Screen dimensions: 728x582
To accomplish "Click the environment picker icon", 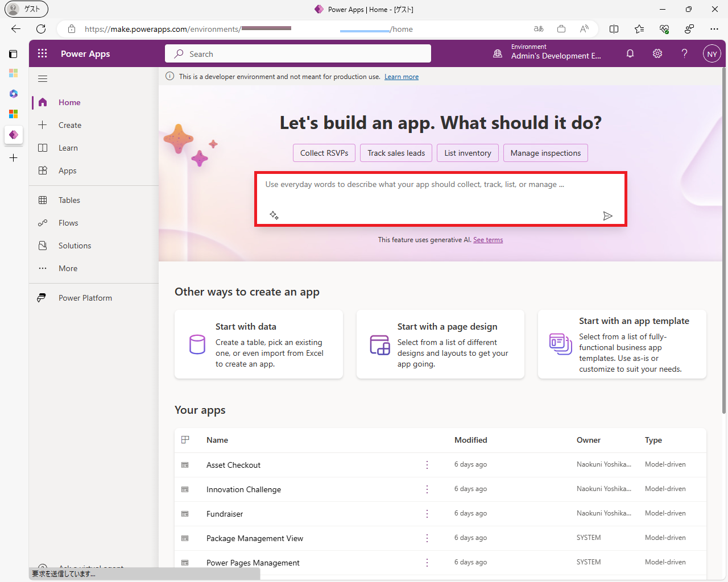I will click(498, 53).
